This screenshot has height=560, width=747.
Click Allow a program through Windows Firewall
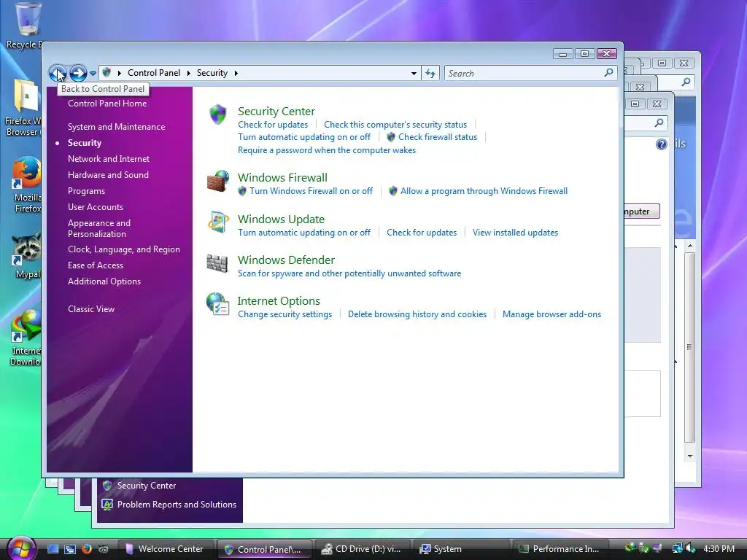pyautogui.click(x=484, y=191)
